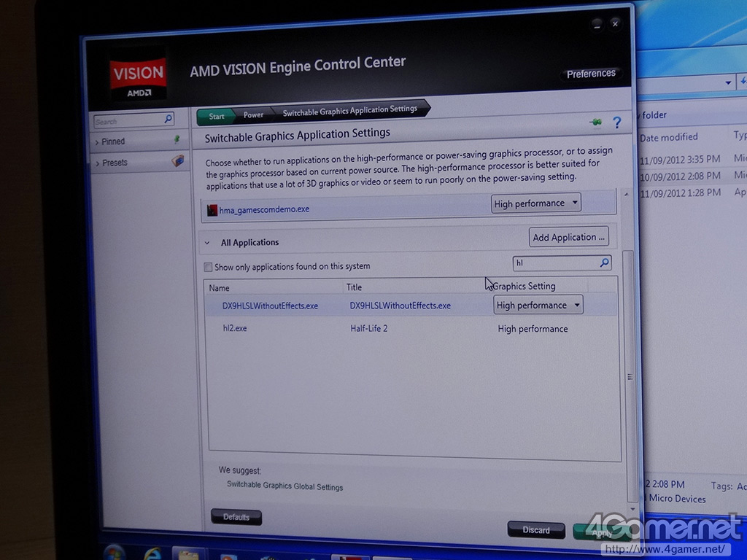Open graphics dropdown for DX9HLSLWithoutEffects.exe
747x560 pixels.
coord(538,306)
